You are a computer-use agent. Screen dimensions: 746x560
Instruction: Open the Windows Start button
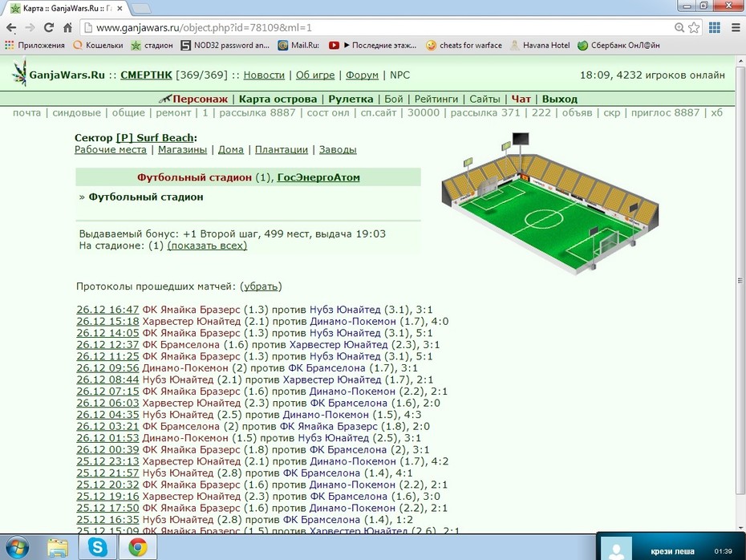pyautogui.click(x=17, y=547)
